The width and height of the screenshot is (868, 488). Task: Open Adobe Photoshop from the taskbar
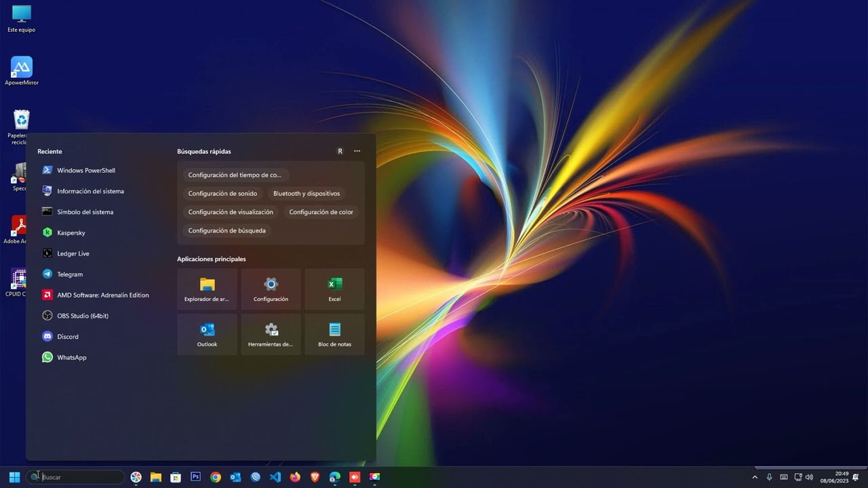click(196, 477)
